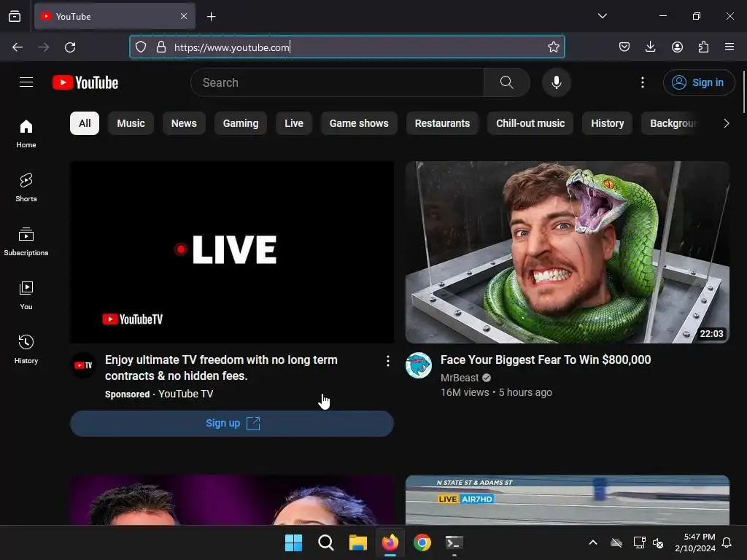The height and width of the screenshot is (560, 747).
Task: Open the YouTube guide hamburger menu
Action: pyautogui.click(x=26, y=82)
